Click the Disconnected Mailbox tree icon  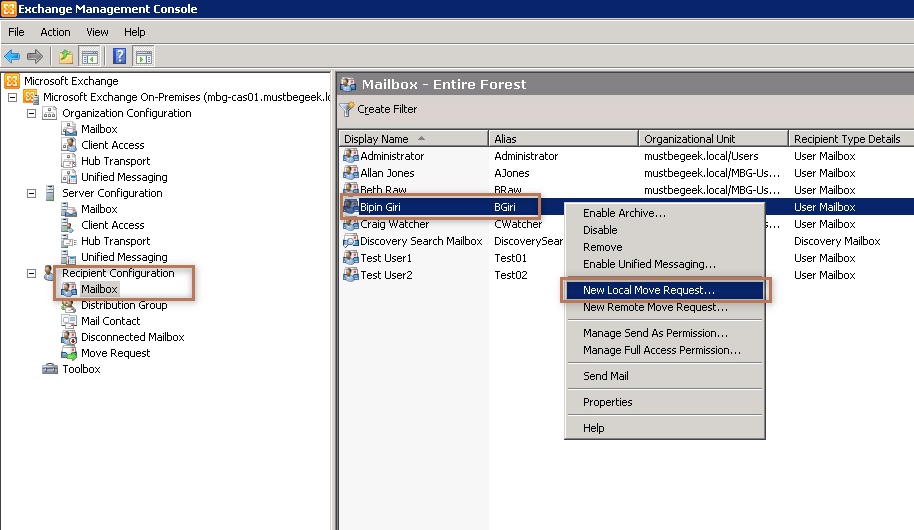point(69,337)
